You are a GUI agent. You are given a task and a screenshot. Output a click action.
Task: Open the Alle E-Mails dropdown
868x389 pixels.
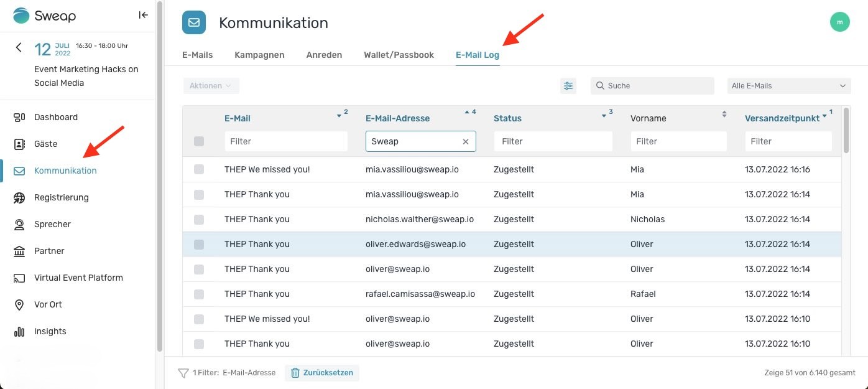tap(789, 86)
